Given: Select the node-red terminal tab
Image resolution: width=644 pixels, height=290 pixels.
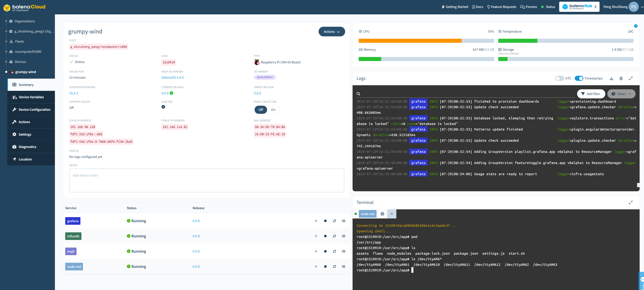Looking at the screenshot, I should pos(367,214).
